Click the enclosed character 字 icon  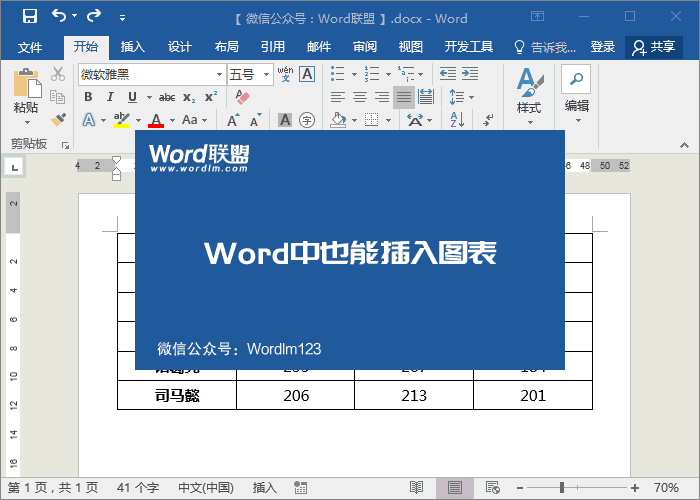307,120
